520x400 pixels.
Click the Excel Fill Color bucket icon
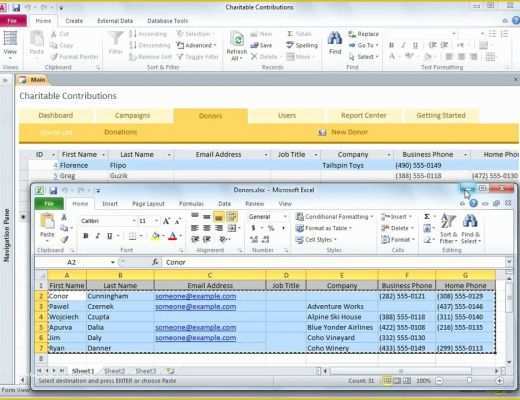tap(155, 236)
